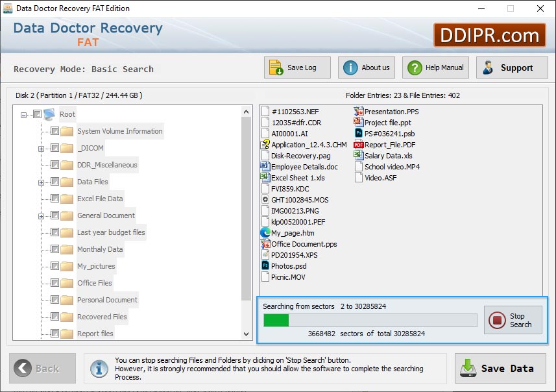Viewport: 556px width, 392px height.
Task: Click the icon of GHT1002845.MOS
Action: click(x=265, y=199)
